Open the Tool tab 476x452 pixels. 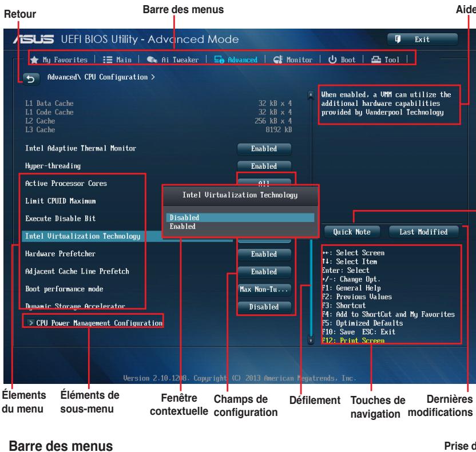386,60
